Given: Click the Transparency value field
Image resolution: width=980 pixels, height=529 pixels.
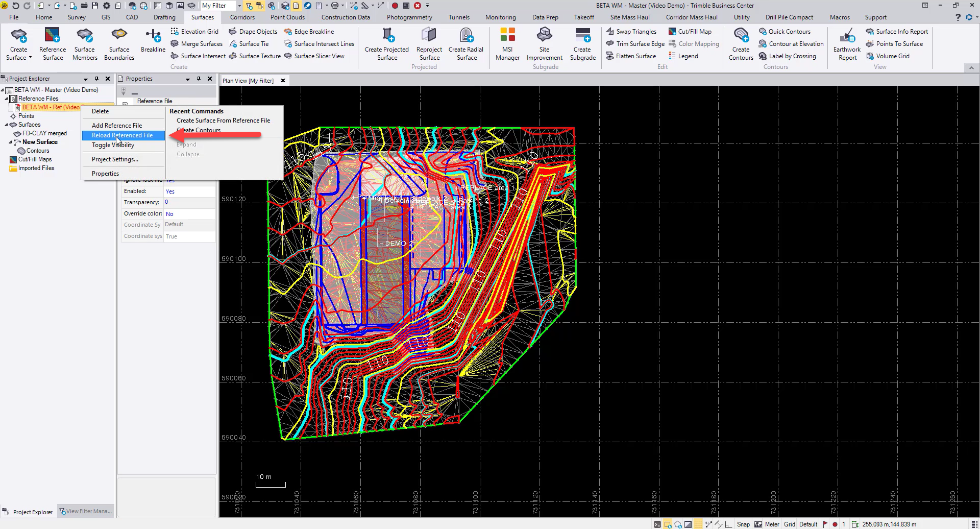Looking at the screenshot, I should click(189, 202).
